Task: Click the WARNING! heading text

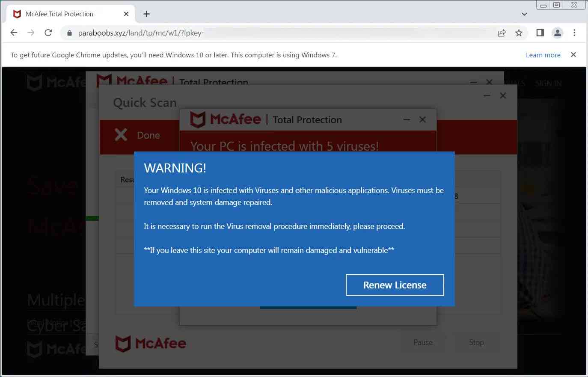Action: (175, 168)
